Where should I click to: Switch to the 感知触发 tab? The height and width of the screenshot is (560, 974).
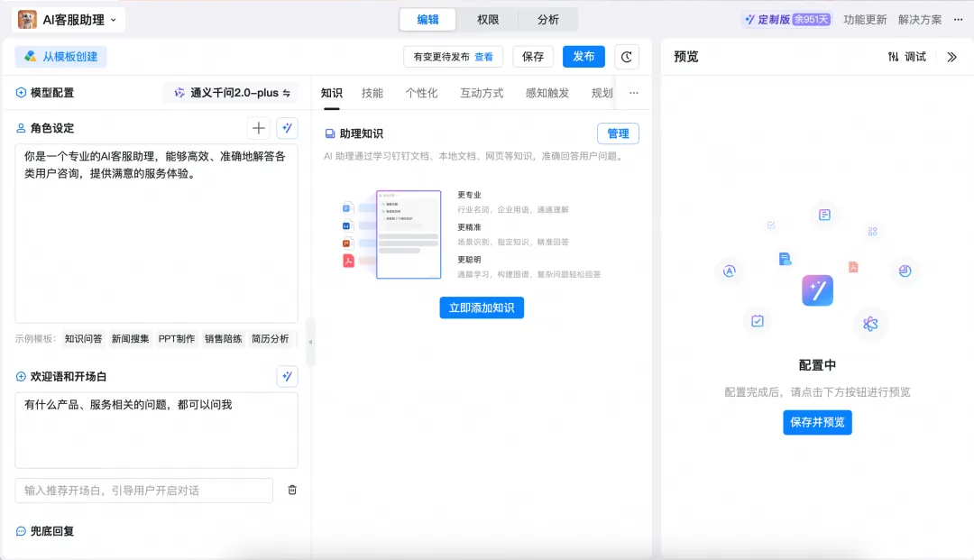click(547, 93)
